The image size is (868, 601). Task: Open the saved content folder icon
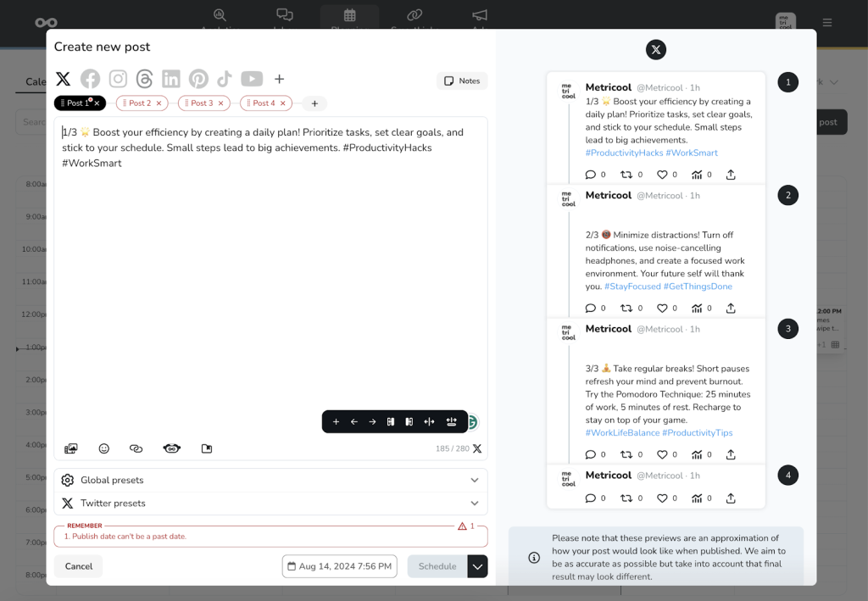pos(207,448)
